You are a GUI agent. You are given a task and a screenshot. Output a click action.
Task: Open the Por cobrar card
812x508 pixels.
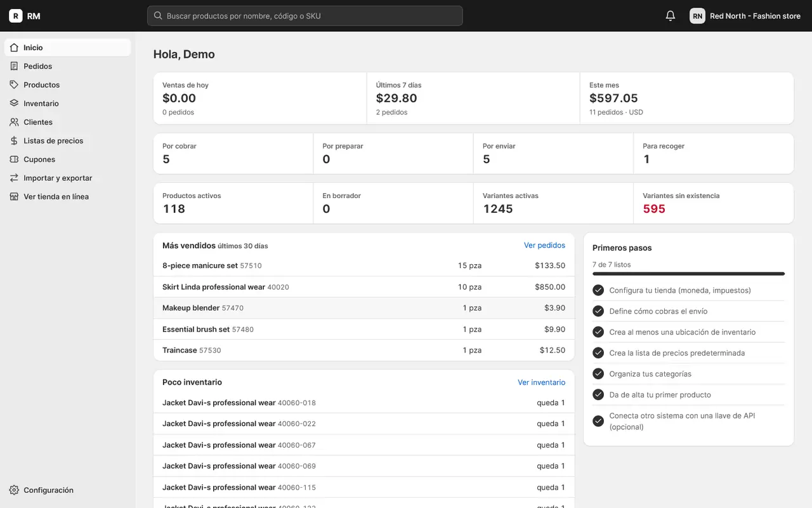[x=233, y=153]
